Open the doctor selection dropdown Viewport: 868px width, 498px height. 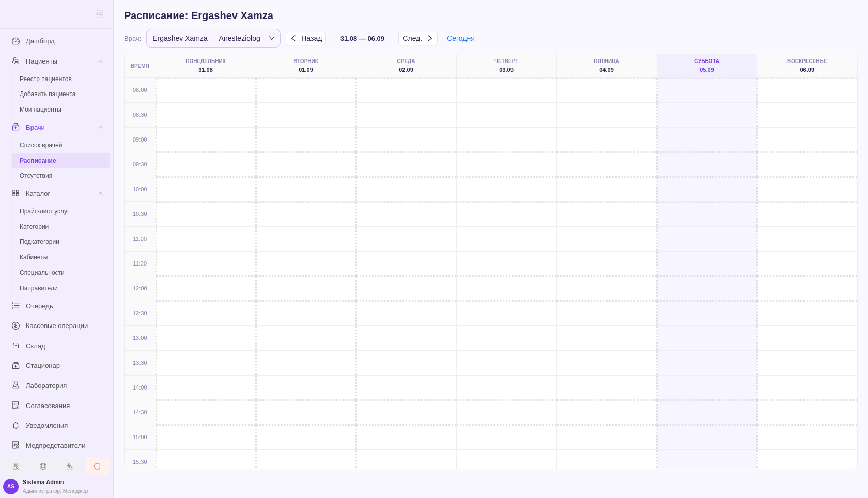pos(213,38)
